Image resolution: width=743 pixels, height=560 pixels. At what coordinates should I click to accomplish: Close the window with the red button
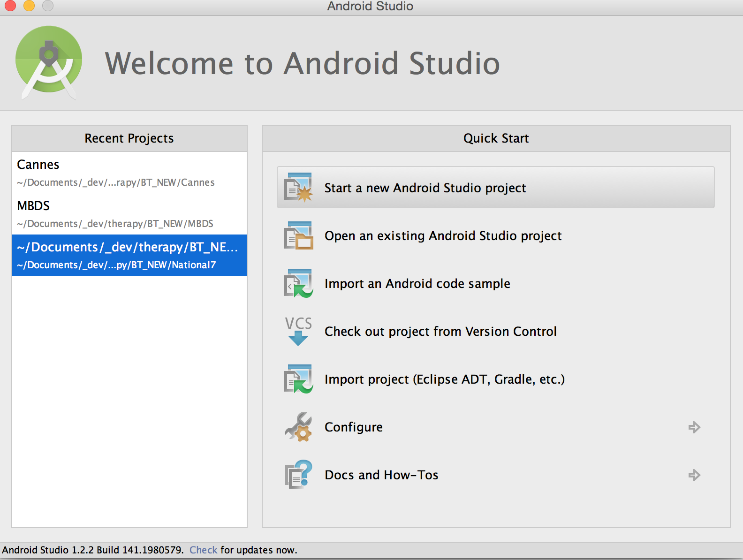(x=10, y=5)
